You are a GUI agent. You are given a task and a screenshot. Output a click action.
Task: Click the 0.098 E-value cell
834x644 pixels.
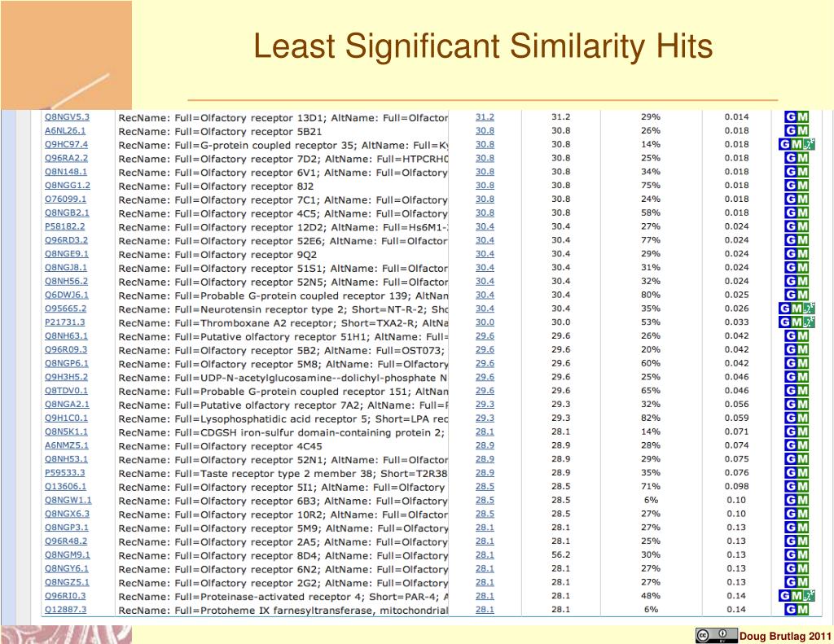tap(736, 486)
